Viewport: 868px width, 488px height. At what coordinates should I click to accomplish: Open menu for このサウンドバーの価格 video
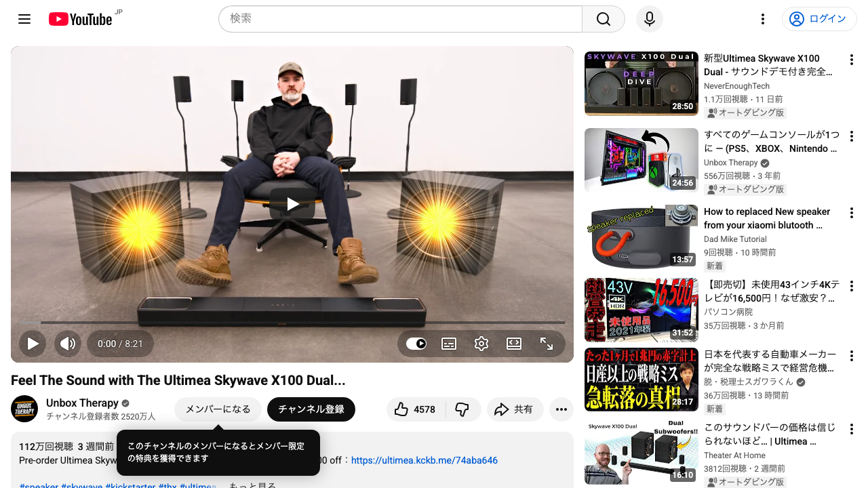coord(852,429)
